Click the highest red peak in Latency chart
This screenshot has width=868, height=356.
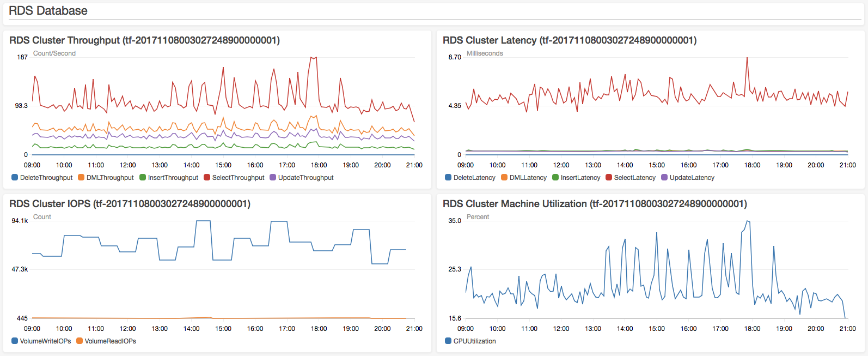click(x=747, y=58)
